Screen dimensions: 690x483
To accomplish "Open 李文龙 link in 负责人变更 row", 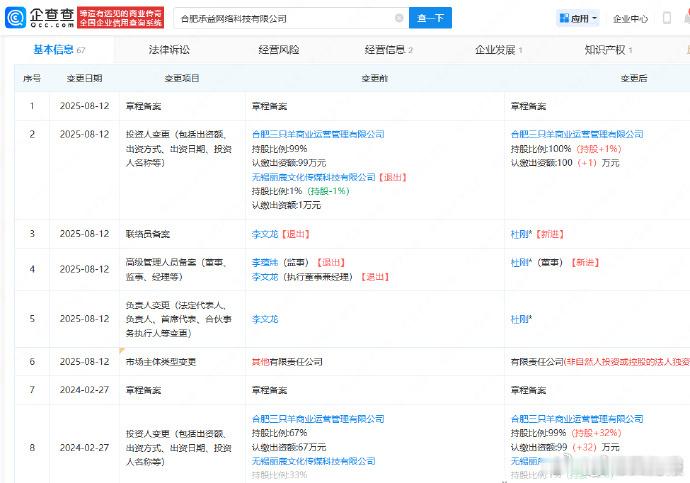I will [265, 319].
